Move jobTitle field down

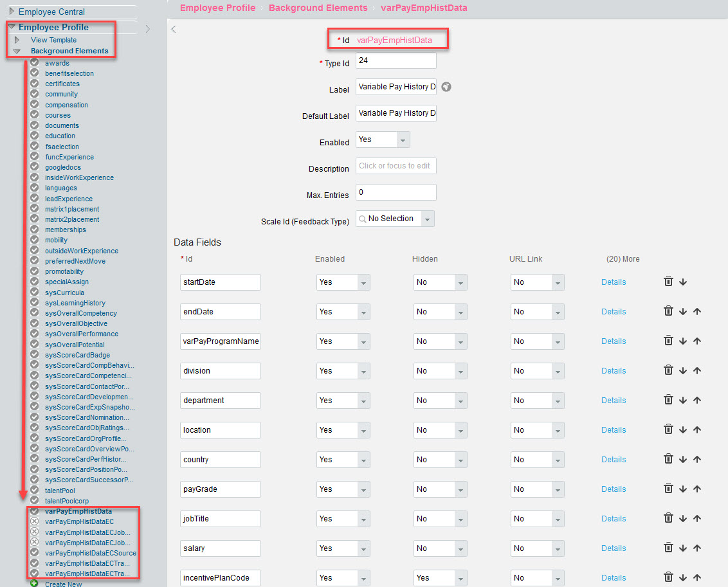pos(682,518)
